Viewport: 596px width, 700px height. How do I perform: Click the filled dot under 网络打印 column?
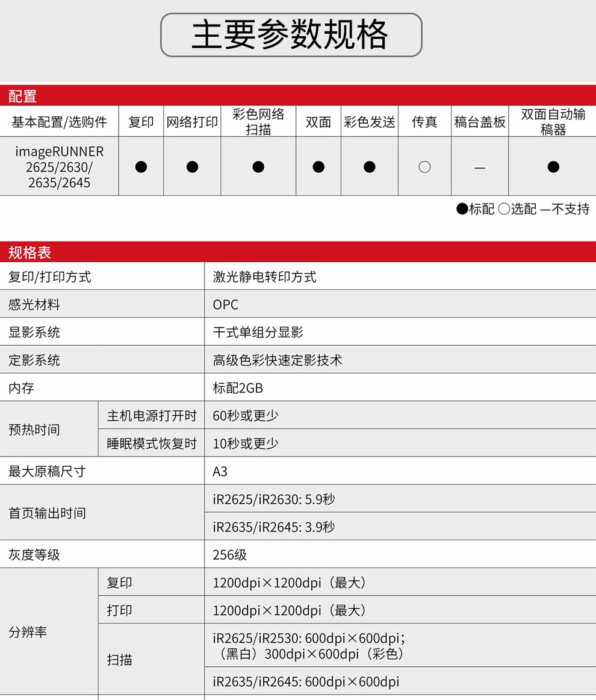(192, 167)
